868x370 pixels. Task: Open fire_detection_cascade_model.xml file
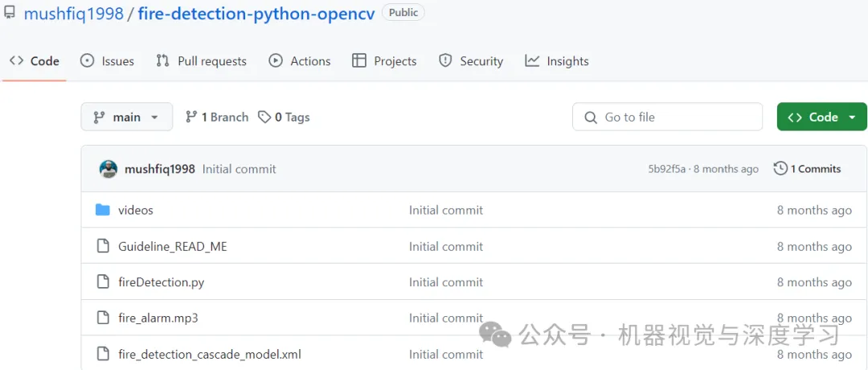pyautogui.click(x=210, y=354)
